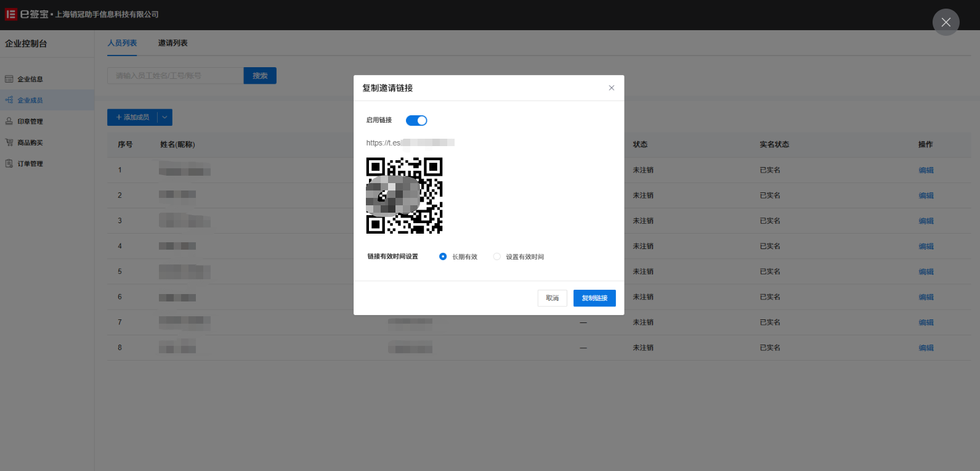Click 编辑 for row 1
The image size is (980, 471).
coord(926,170)
